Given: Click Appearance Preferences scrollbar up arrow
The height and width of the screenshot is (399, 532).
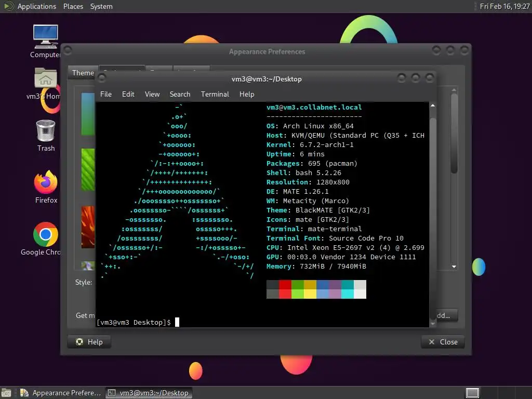Looking at the screenshot, I should tap(454, 90).
